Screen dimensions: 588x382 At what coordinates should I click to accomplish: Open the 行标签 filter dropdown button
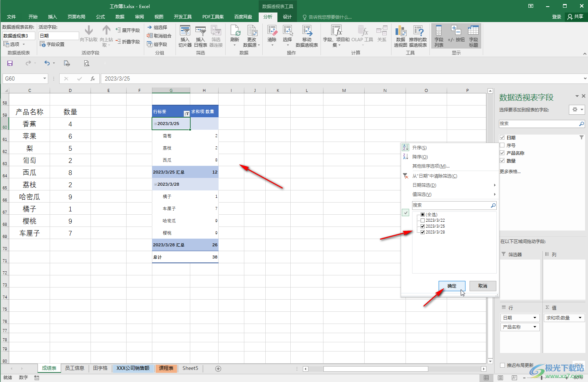[x=187, y=114]
